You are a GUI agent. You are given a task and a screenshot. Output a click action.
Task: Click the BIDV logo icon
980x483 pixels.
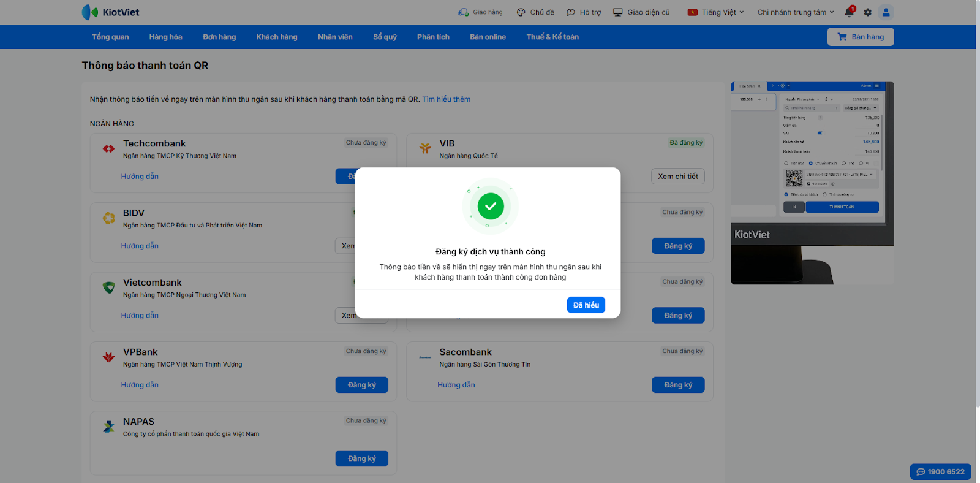click(x=109, y=218)
